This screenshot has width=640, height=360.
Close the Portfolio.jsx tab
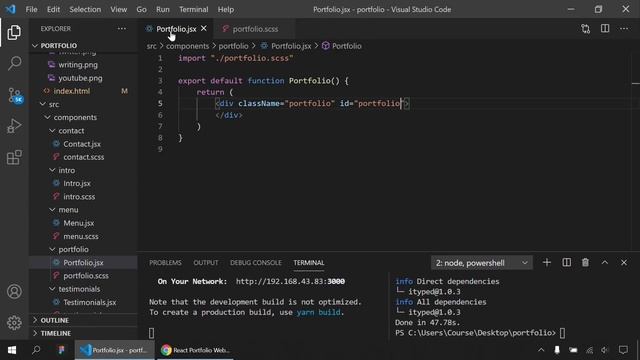pos(204,29)
